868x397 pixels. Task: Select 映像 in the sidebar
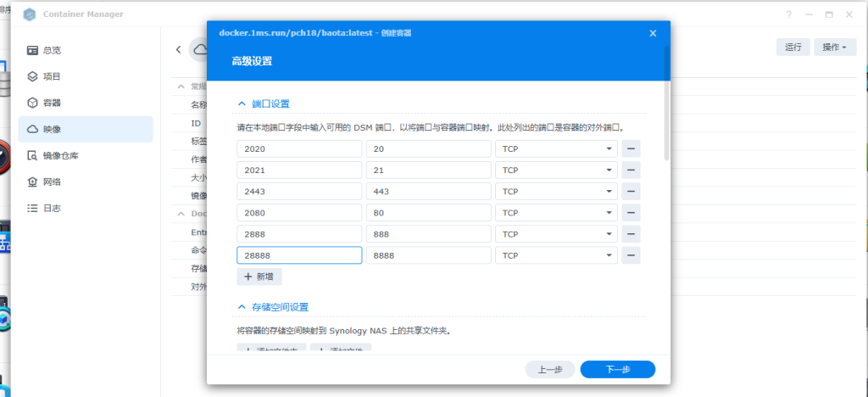point(86,129)
